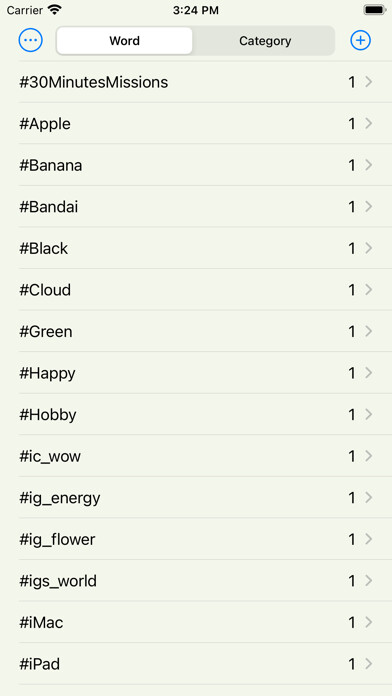Expand the #Banana row chevron

tap(368, 165)
